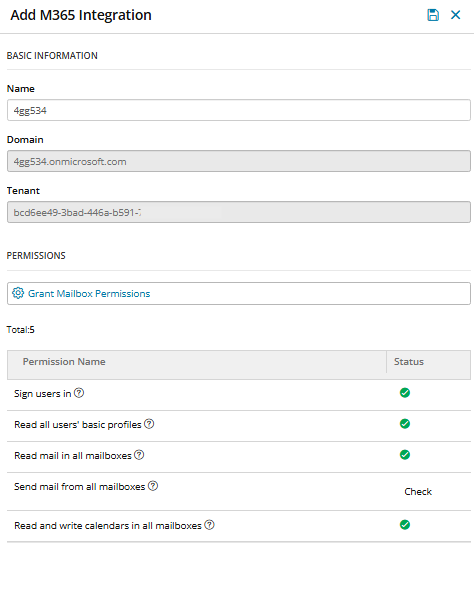Show help for Read all users' basic profiles
This screenshot has height=593, width=474.
point(149,424)
